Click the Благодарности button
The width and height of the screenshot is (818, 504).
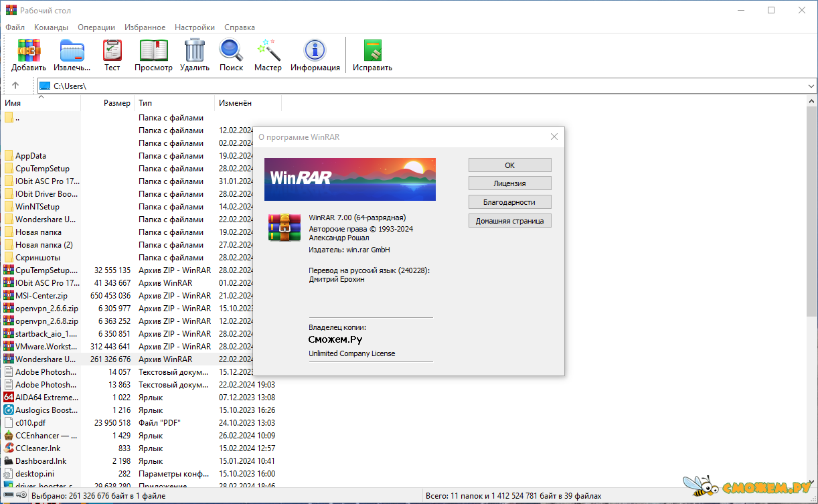click(510, 202)
